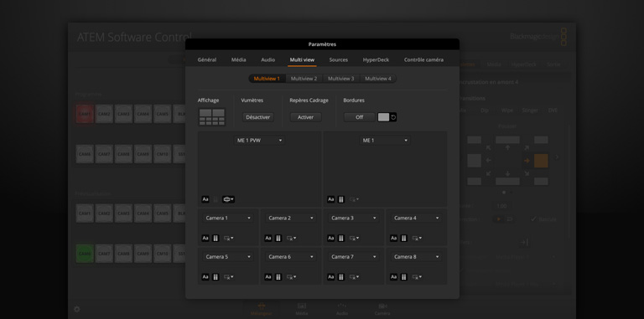Open safe area menu under Camera 3
The width and height of the screenshot is (644, 319).
[x=354, y=238]
